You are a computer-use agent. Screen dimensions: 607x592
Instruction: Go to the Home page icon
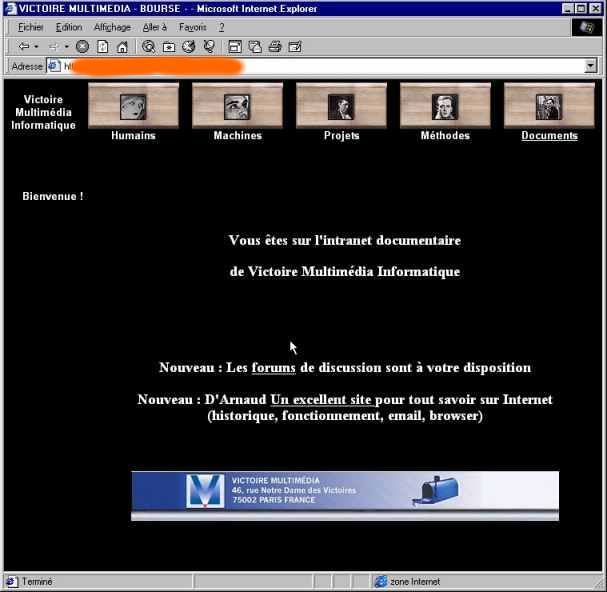(122, 47)
